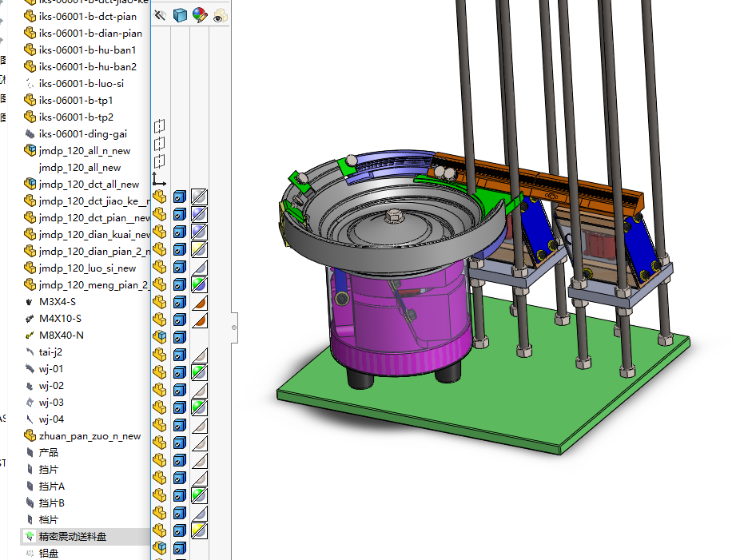Toggle hide/show icon in the topmost display pane row
732x560 pixels.
[160, 197]
